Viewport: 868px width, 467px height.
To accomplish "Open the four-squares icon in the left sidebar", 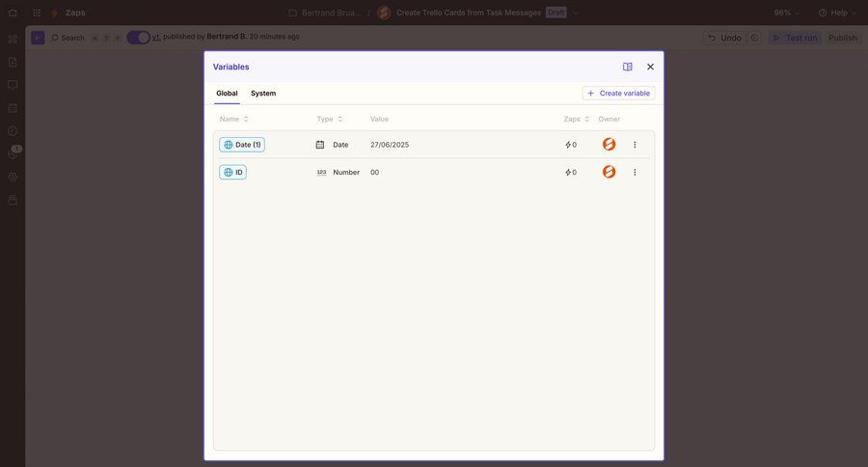I will click(x=13, y=40).
